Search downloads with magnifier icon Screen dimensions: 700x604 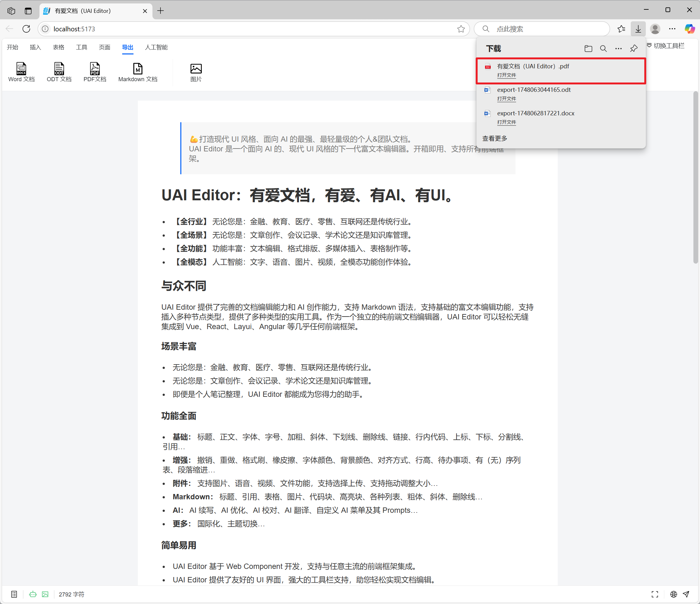click(603, 49)
